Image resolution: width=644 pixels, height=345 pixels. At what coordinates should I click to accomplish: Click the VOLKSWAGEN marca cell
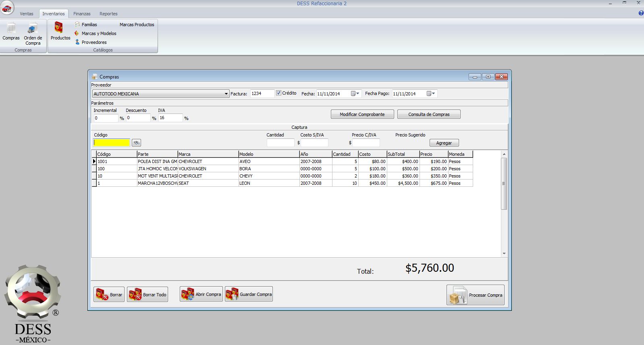pyautogui.click(x=208, y=169)
